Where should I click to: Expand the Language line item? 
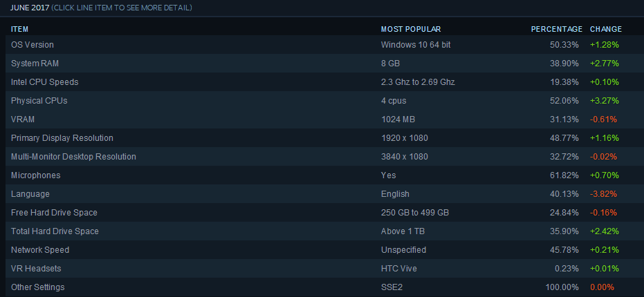[x=30, y=194]
